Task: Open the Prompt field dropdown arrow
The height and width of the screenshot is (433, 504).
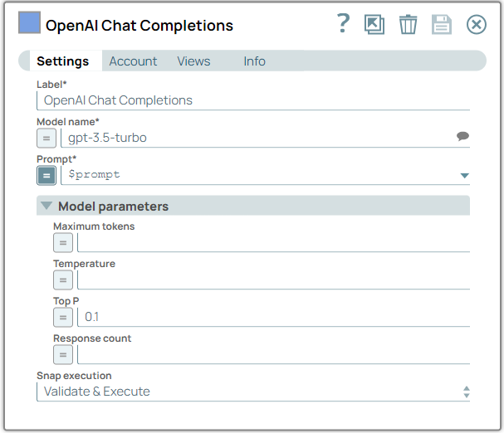Action: point(464,175)
